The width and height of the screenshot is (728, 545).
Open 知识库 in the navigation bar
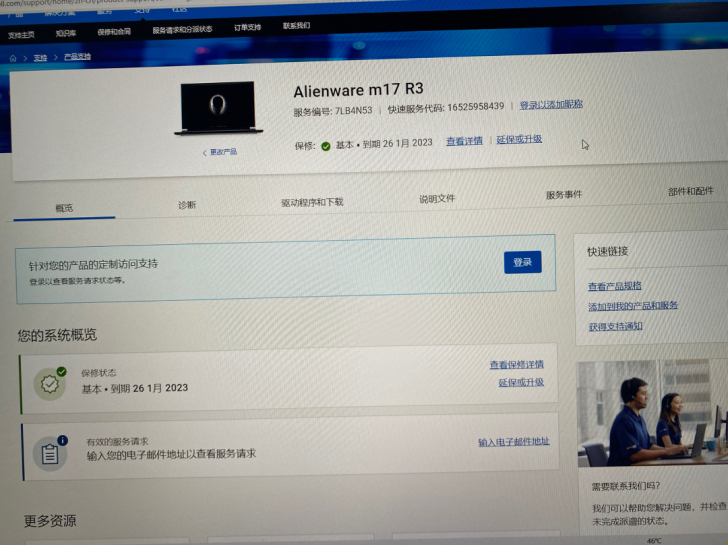(x=65, y=33)
